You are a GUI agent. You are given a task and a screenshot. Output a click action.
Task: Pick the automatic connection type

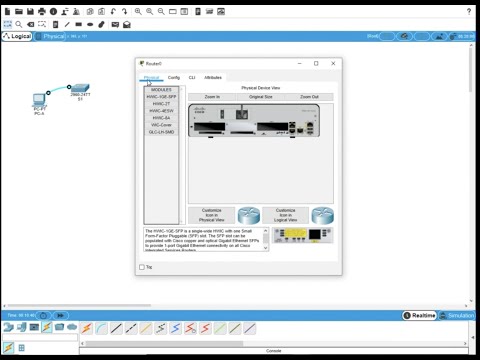[86, 329]
